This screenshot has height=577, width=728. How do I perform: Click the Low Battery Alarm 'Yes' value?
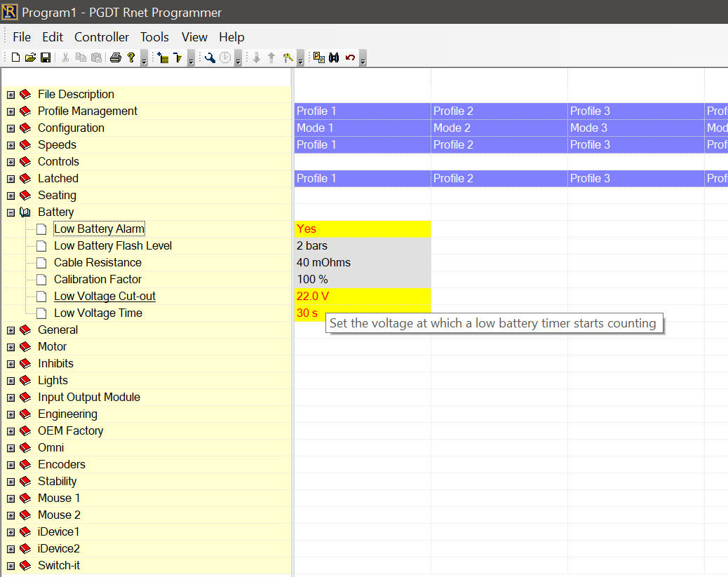coord(362,229)
